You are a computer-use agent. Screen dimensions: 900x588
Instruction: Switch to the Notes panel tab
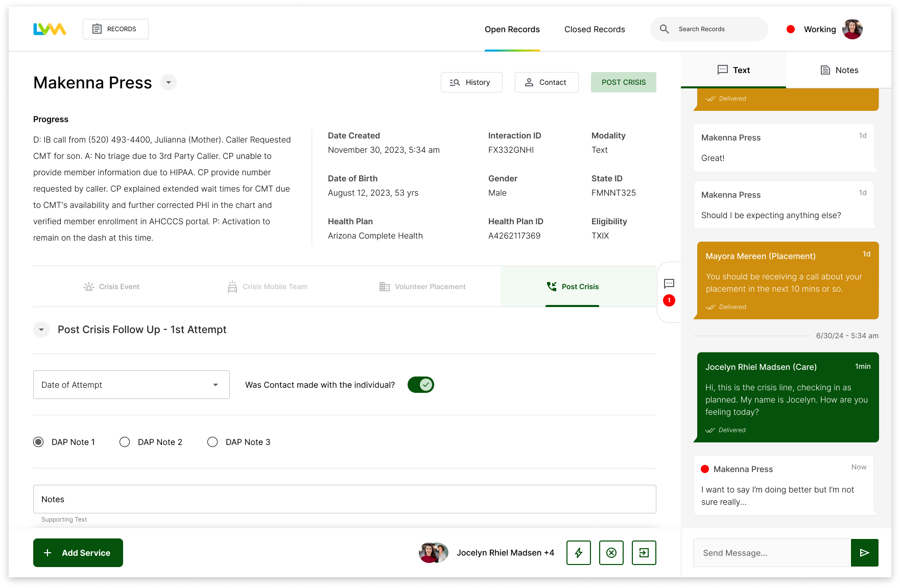(x=839, y=70)
